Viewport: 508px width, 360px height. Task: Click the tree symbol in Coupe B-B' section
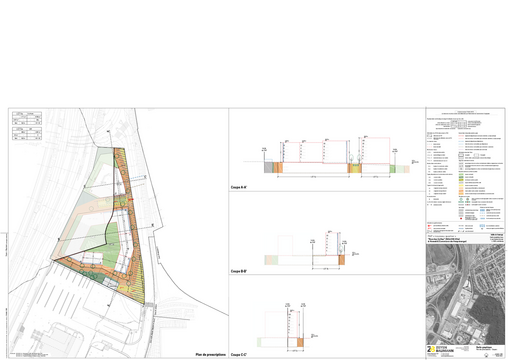tap(341, 249)
